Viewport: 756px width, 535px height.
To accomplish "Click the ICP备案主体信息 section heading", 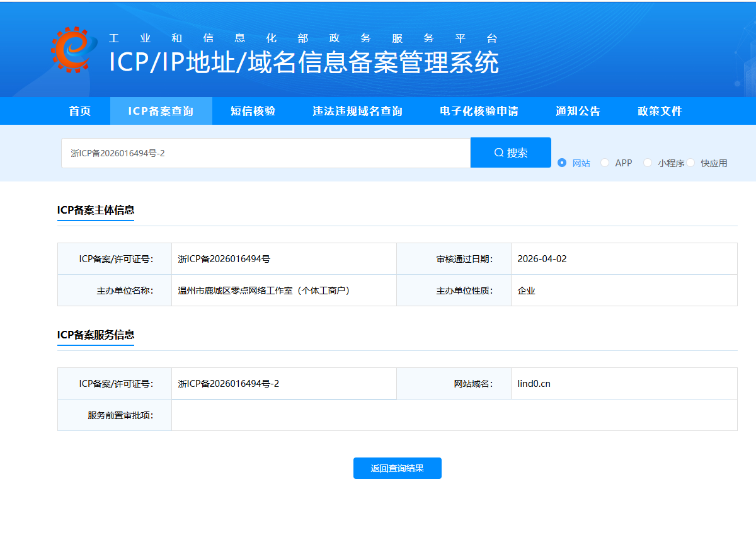I will (96, 210).
